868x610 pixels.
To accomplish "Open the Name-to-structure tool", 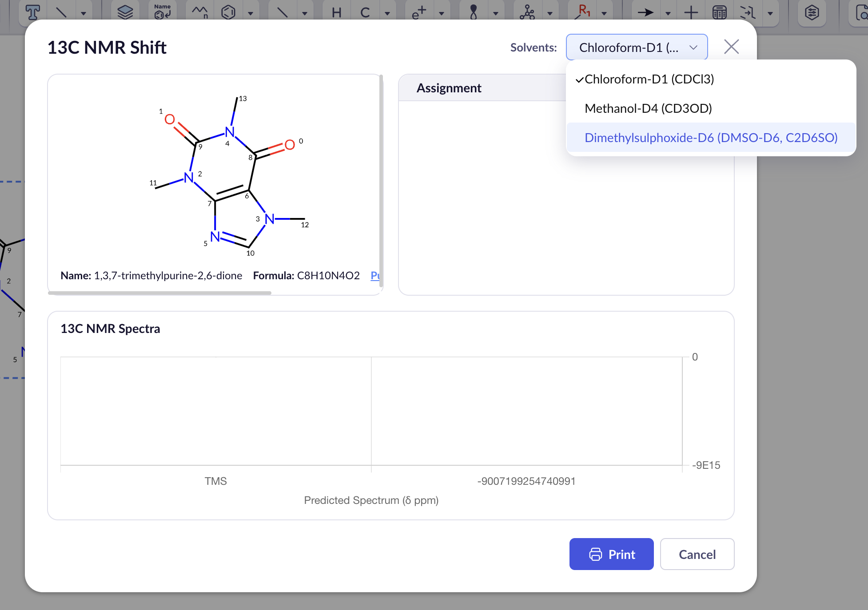I will click(162, 11).
